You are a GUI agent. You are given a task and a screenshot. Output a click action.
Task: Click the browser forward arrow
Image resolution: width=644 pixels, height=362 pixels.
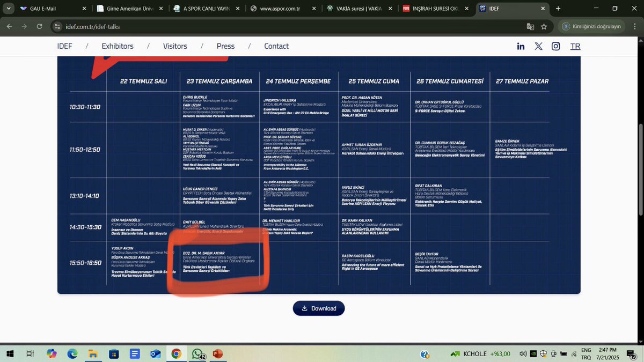(24, 26)
